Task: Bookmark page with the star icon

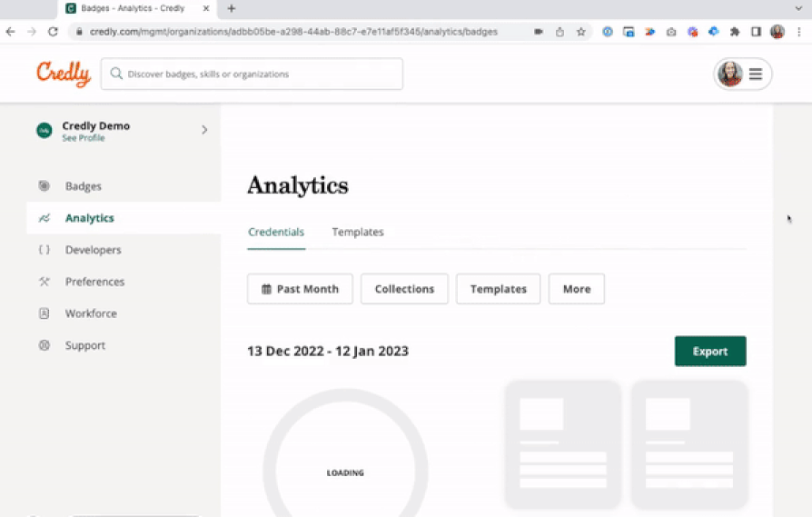Action: click(581, 31)
